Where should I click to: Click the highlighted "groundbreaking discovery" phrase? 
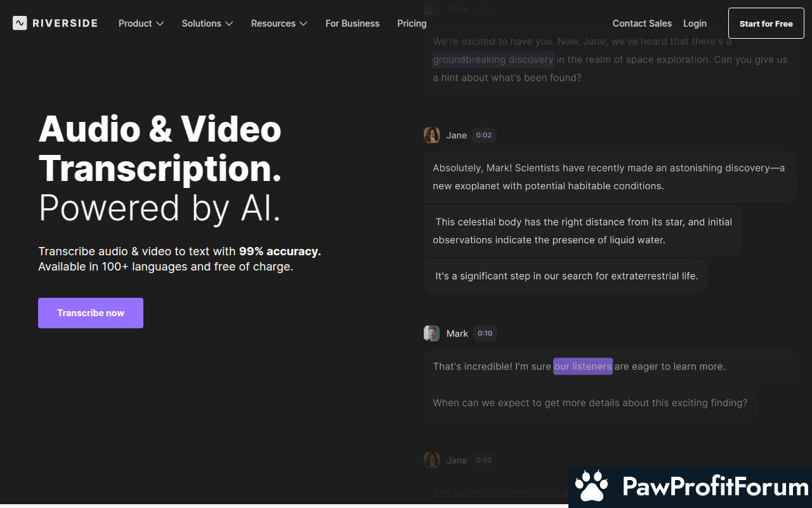tap(493, 60)
